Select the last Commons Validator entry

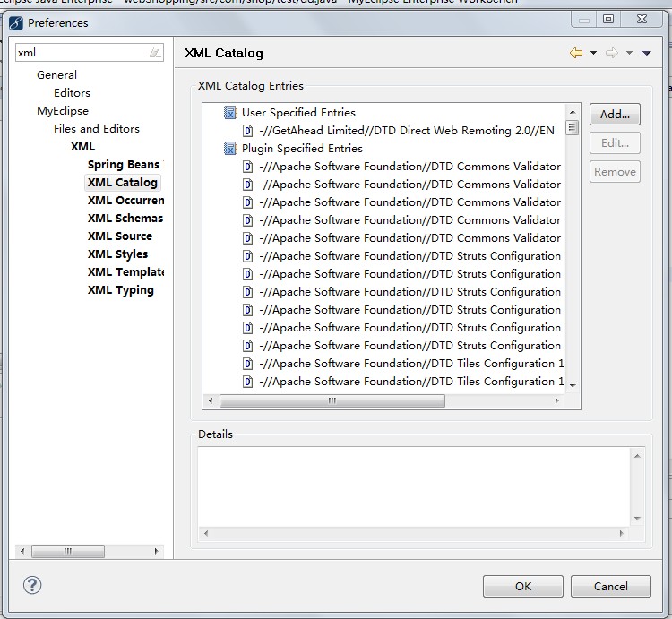pos(409,238)
